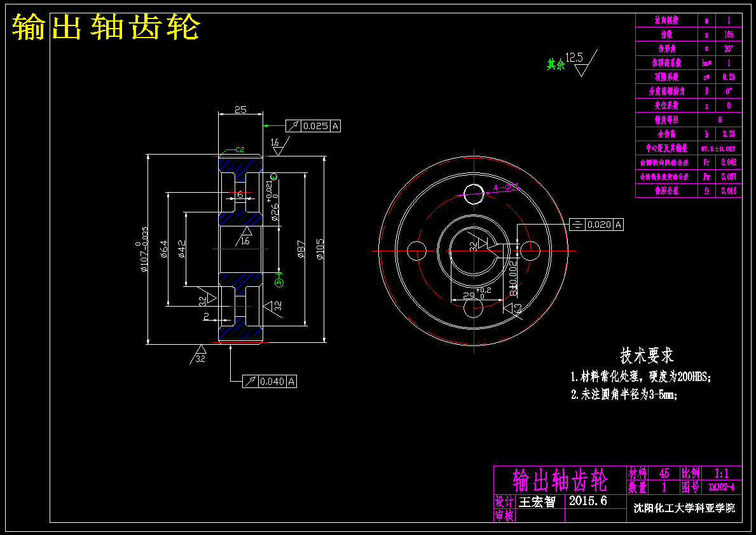This screenshot has width=756, height=535.
Task: Click the ø105 diameter dimension
Action: click(320, 249)
